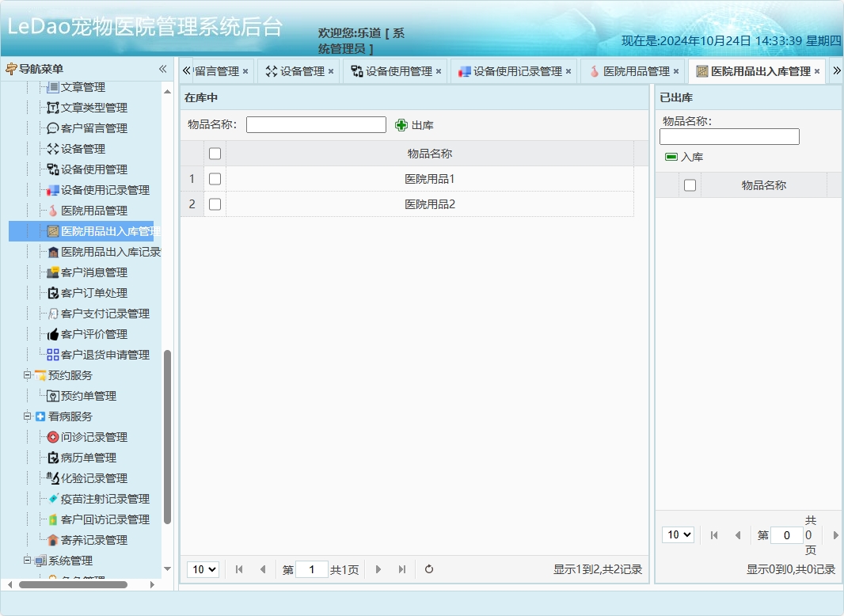
Task: Check the checkbox for 医院用品1
Action: [x=214, y=178]
